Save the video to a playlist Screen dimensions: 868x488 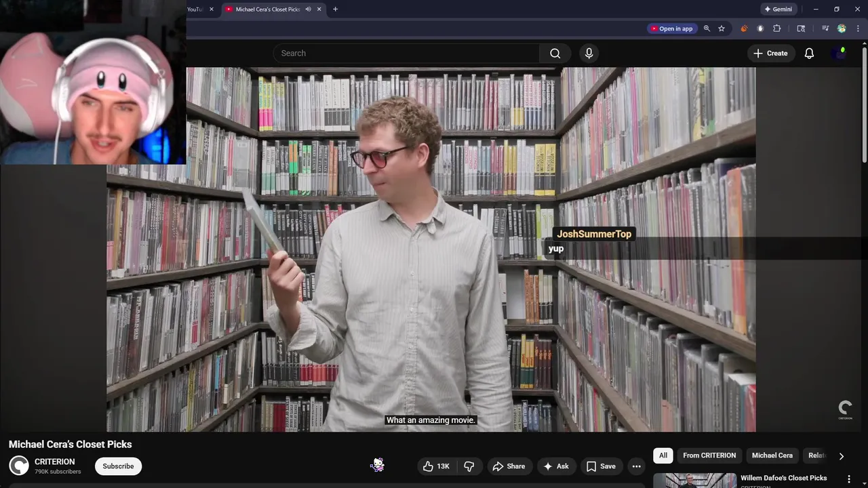pyautogui.click(x=601, y=466)
